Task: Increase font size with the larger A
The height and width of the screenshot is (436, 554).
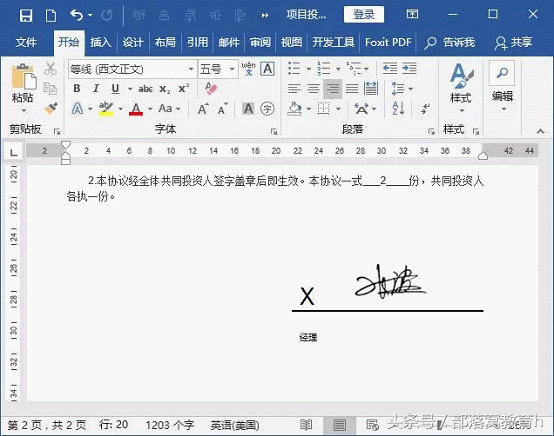Action: pos(203,109)
